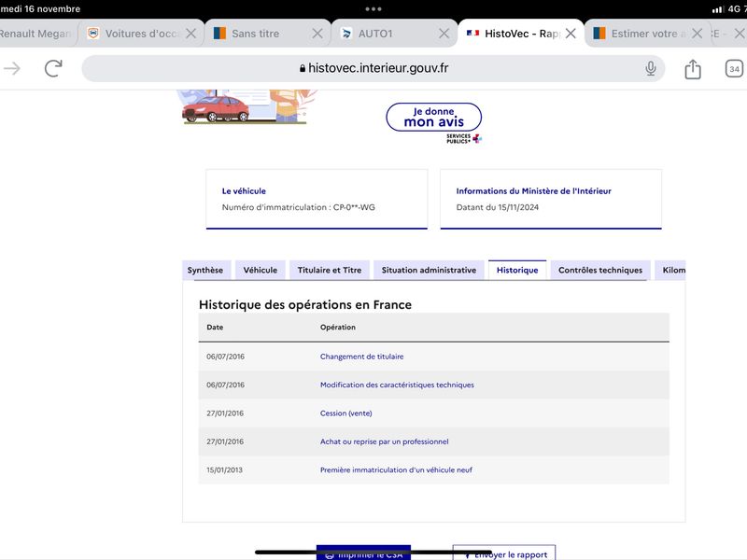Click the Je donne mon avis button
Viewport: 747px width, 560px height.
[x=433, y=118]
